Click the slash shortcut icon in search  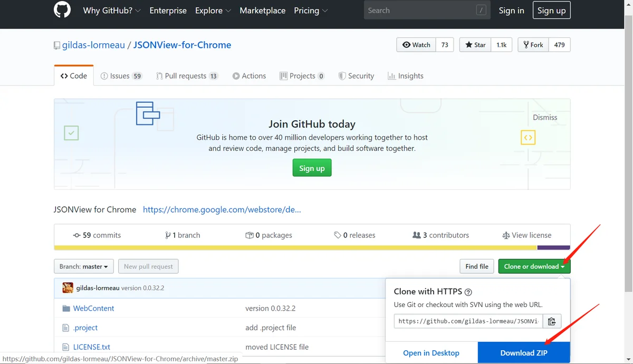[481, 10]
